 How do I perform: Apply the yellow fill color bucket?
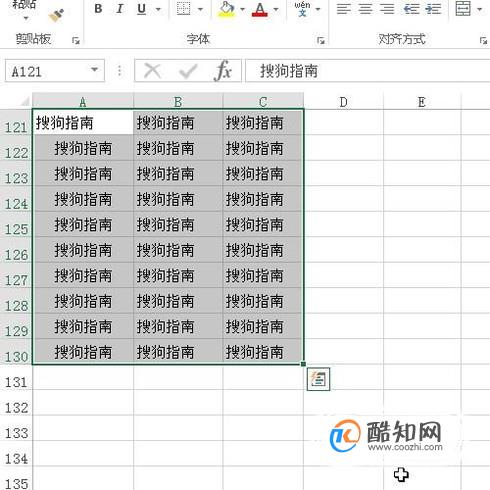tap(226, 9)
